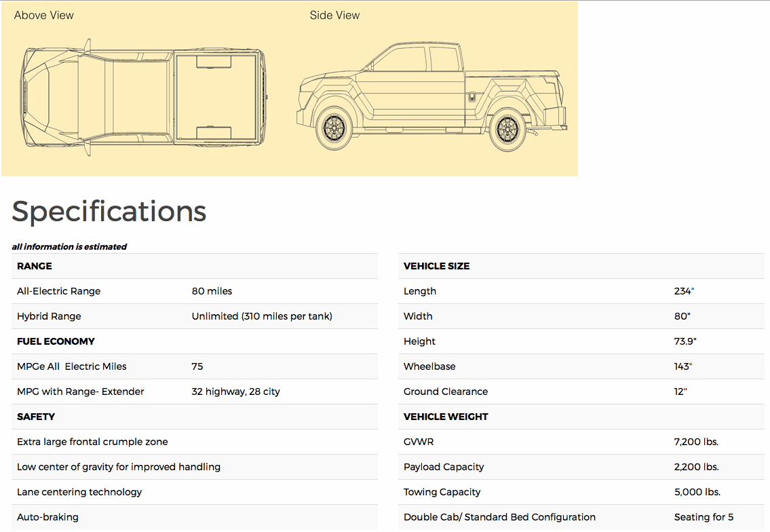The height and width of the screenshot is (532, 770).
Task: Click the '75' MPGe value
Action: click(x=197, y=366)
